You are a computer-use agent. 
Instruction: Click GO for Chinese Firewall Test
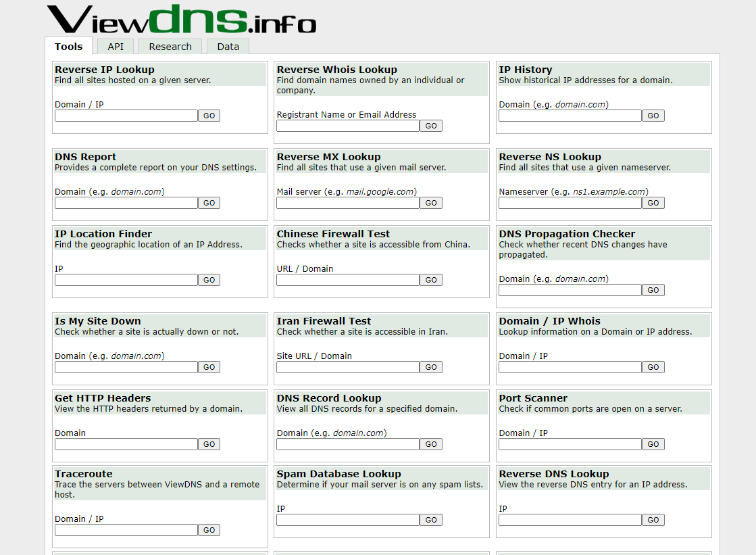(431, 281)
